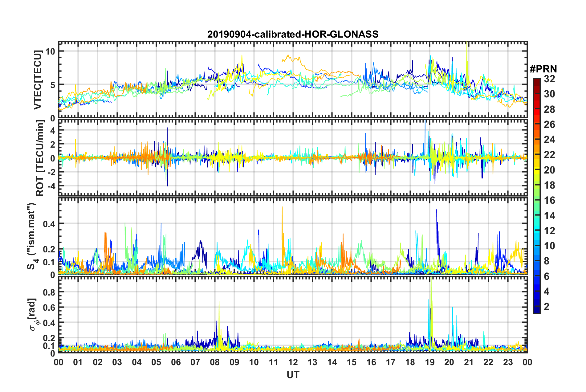Select colorbar tick label "2"

coord(547,307)
